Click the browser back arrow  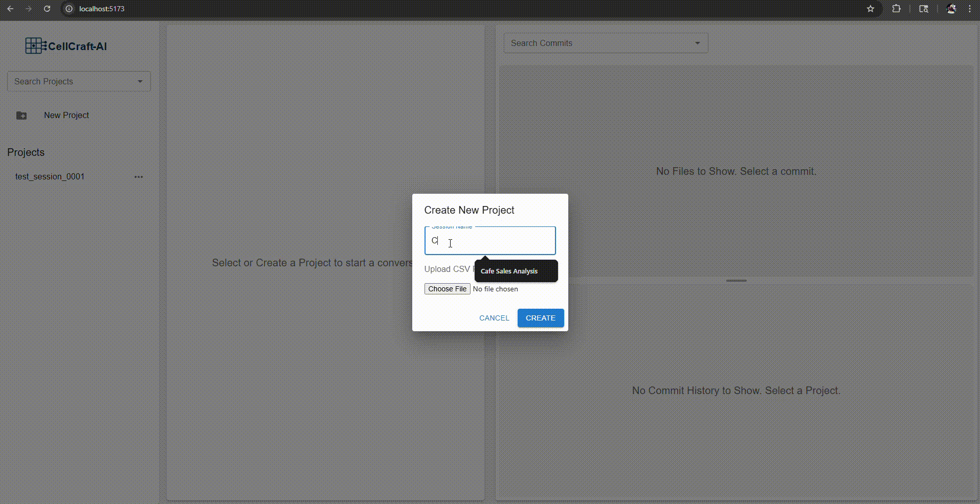point(10,9)
